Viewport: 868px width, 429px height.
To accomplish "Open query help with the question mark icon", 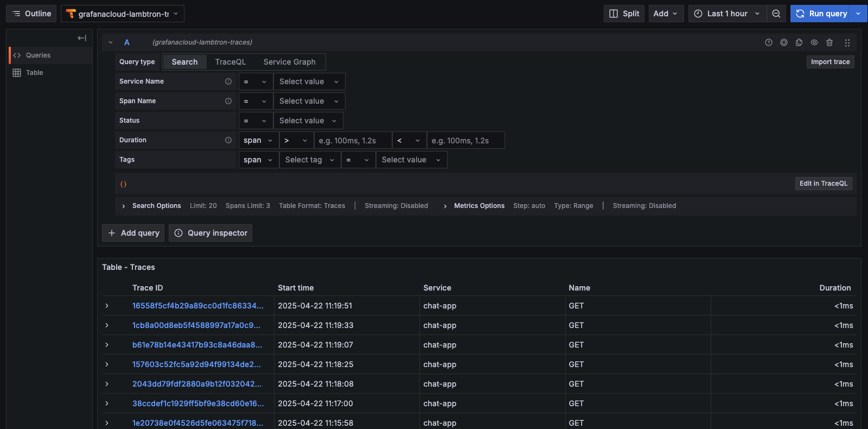I will tap(768, 42).
